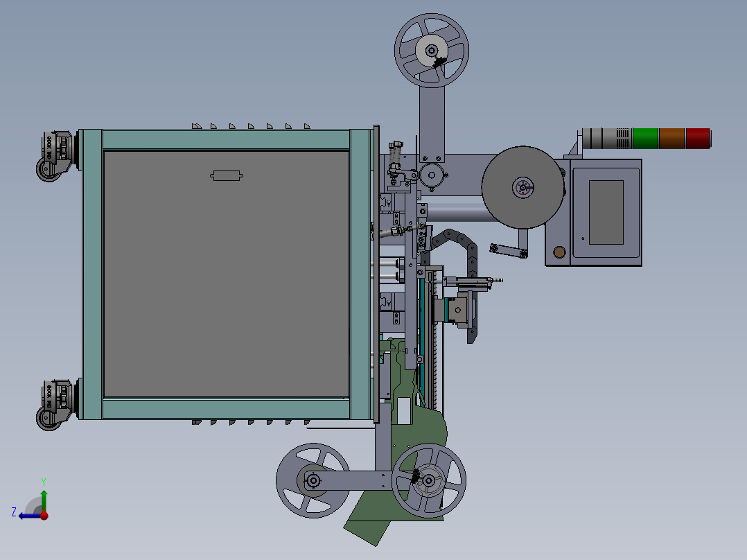The width and height of the screenshot is (747, 560).
Task: Select the red segment of the signal tower
Action: (698, 138)
